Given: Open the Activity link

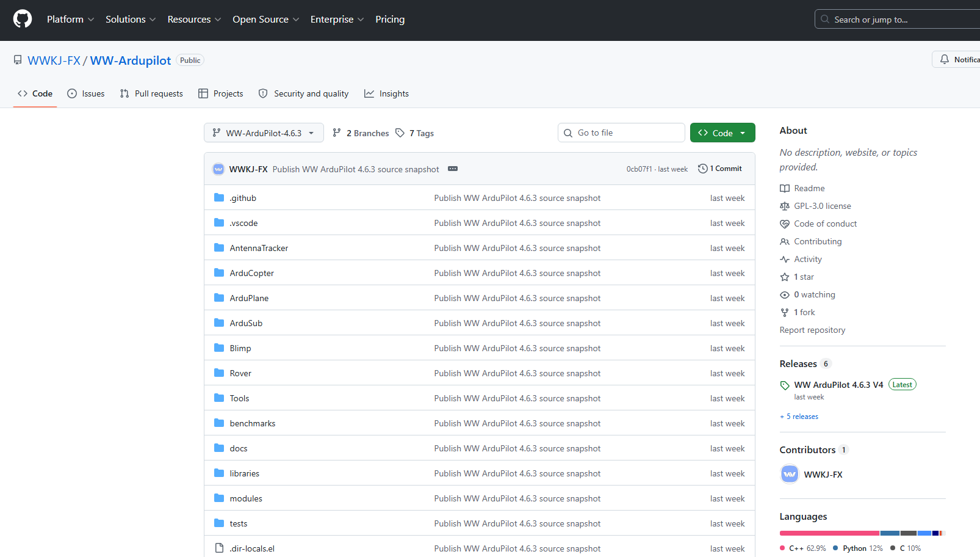Looking at the screenshot, I should [801, 259].
